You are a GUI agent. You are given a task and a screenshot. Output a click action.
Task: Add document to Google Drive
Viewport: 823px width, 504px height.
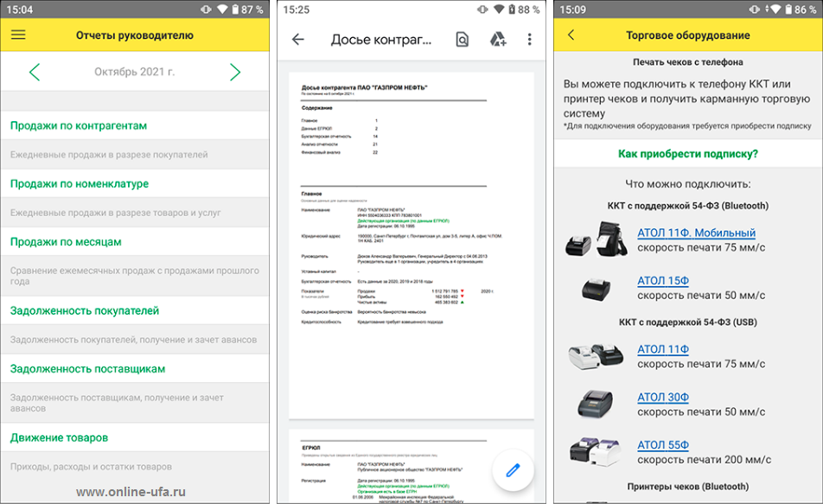[x=497, y=40]
